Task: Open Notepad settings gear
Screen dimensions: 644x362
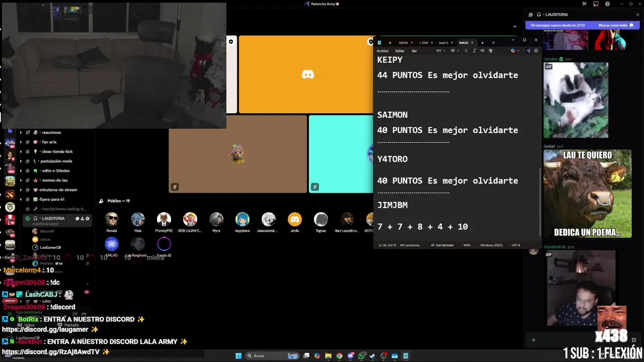Action: tap(536, 51)
